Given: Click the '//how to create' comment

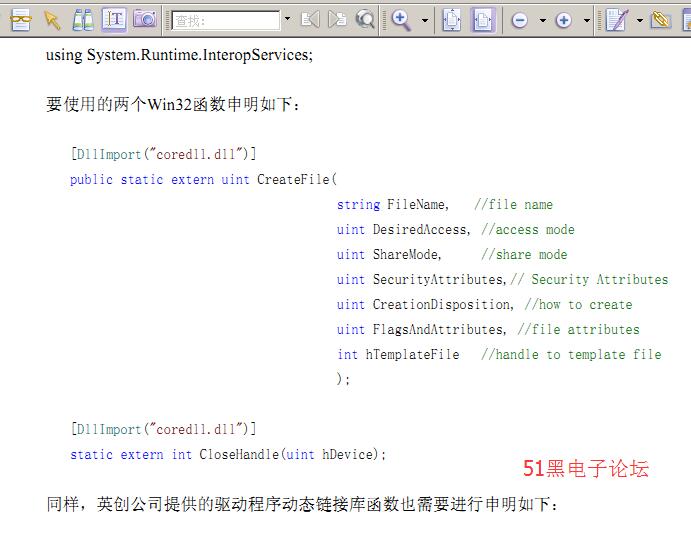Looking at the screenshot, I should coord(579,305).
